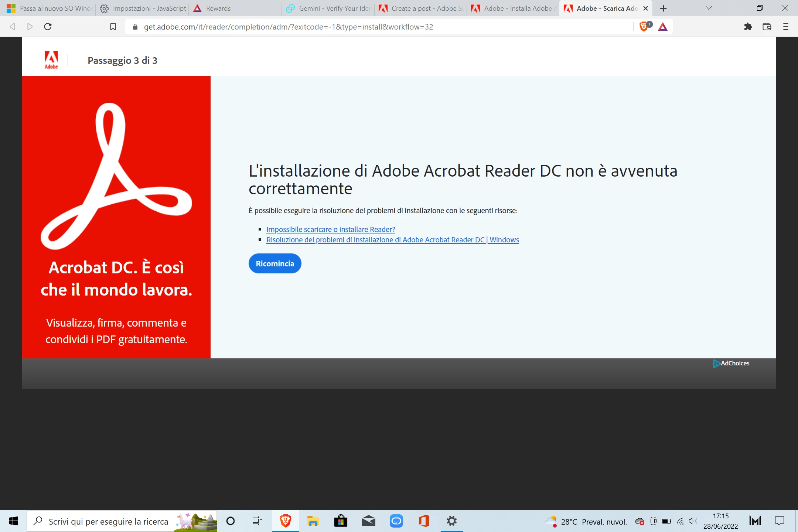This screenshot has height=532, width=798.
Task: Switch to the Rewards tab
Action: 218,8
